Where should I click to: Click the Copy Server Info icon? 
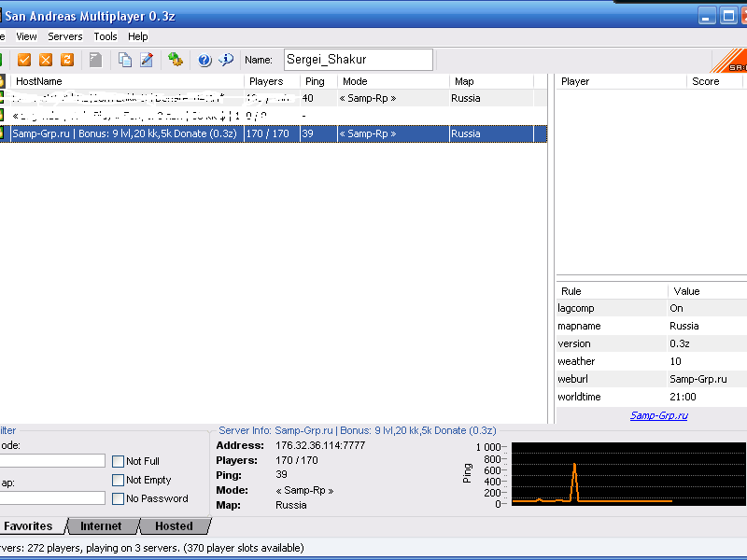pos(125,60)
